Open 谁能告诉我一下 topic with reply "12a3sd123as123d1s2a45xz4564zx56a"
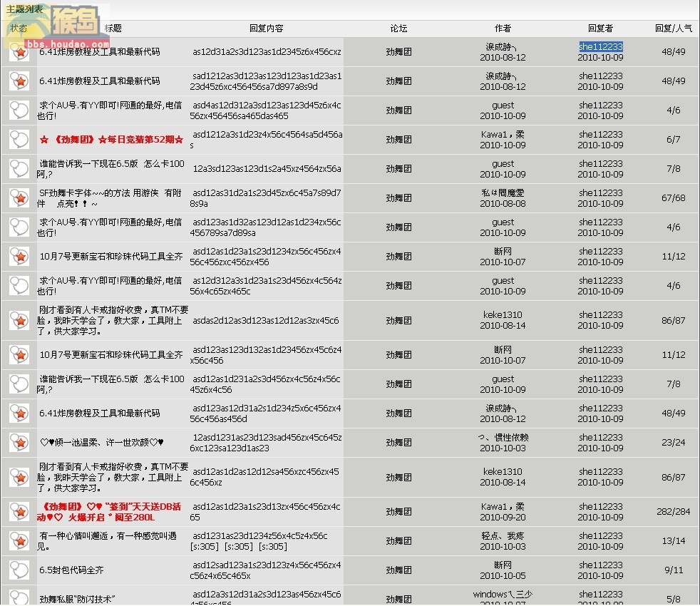Image resolution: width=700 pixels, height=606 pixels. pos(111,169)
